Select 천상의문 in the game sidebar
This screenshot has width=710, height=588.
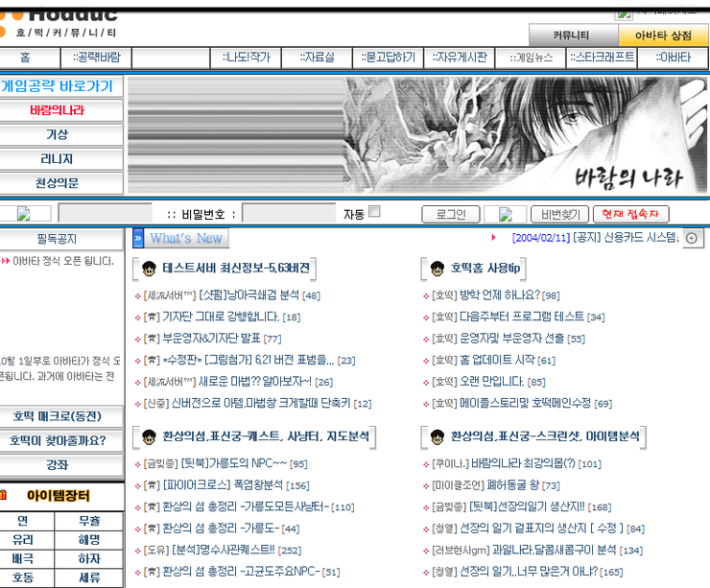click(x=58, y=183)
